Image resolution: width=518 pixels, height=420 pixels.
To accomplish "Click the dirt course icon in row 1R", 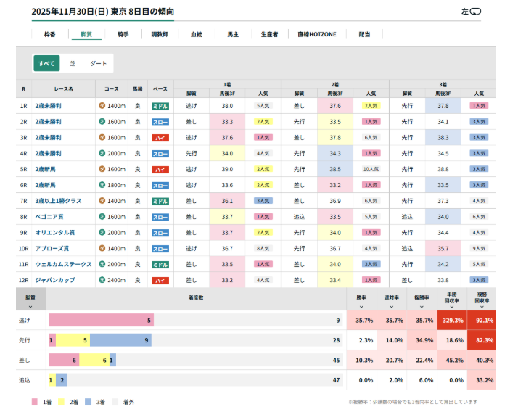I will pyautogui.click(x=102, y=106).
